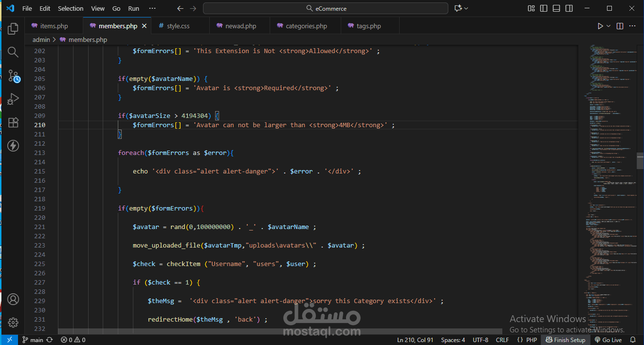Open the errors and warnings counter
The height and width of the screenshot is (345, 644).
pos(73,340)
